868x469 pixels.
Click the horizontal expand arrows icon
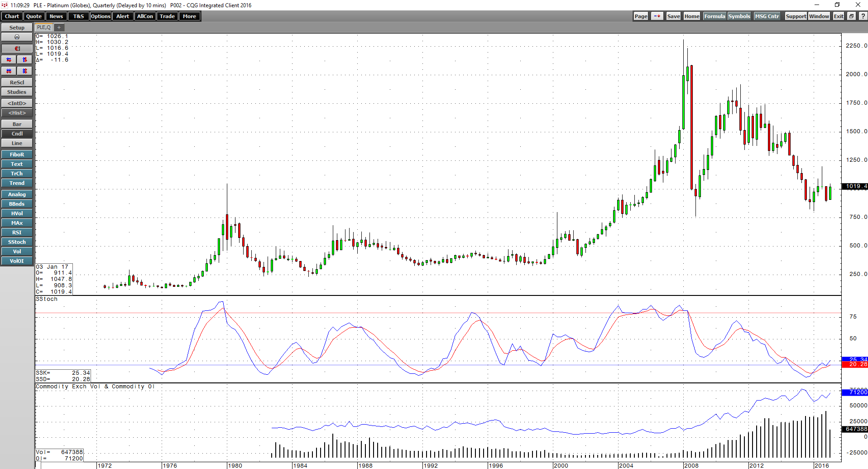tap(9, 60)
